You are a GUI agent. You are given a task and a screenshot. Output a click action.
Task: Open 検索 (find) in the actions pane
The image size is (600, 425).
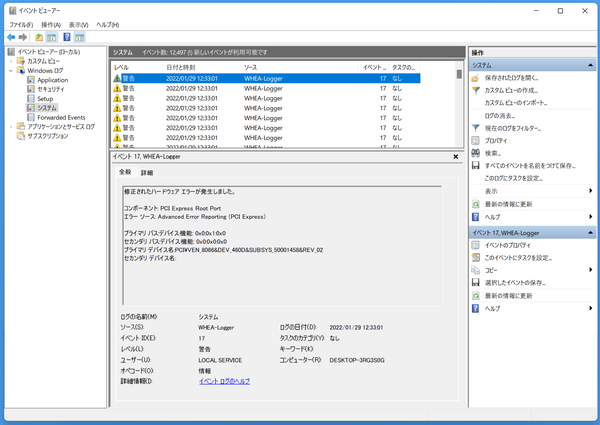click(x=494, y=153)
